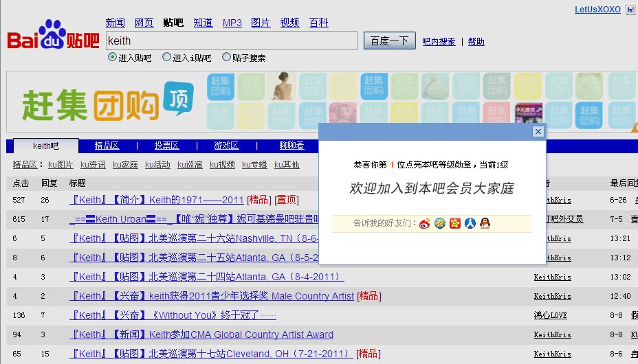
Task: Click the 回复 column header
Action: tap(49, 183)
